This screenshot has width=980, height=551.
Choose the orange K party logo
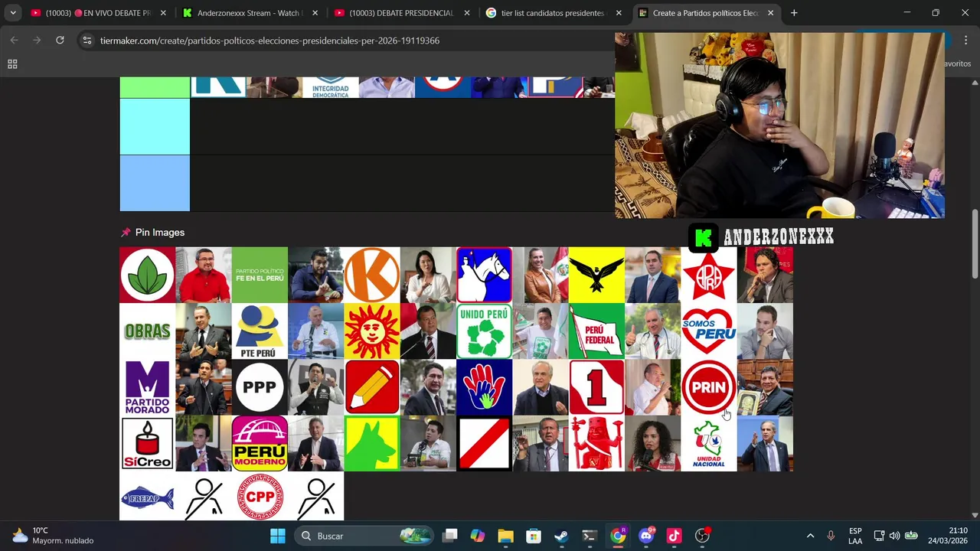372,275
